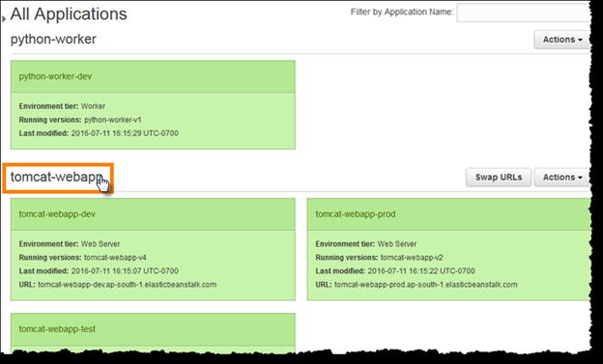Open the python-worker-dev environment

55,76
